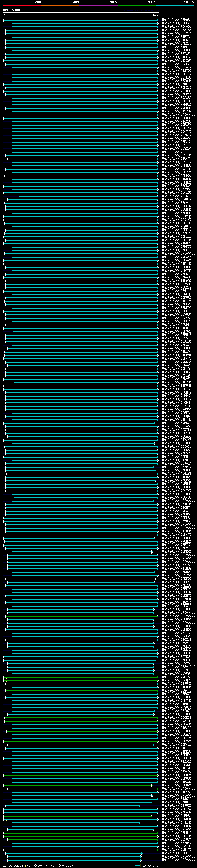Select hit label UniRef100_P46222
The width and height of the screenshot is (197, 868).
(x=177, y=728)
